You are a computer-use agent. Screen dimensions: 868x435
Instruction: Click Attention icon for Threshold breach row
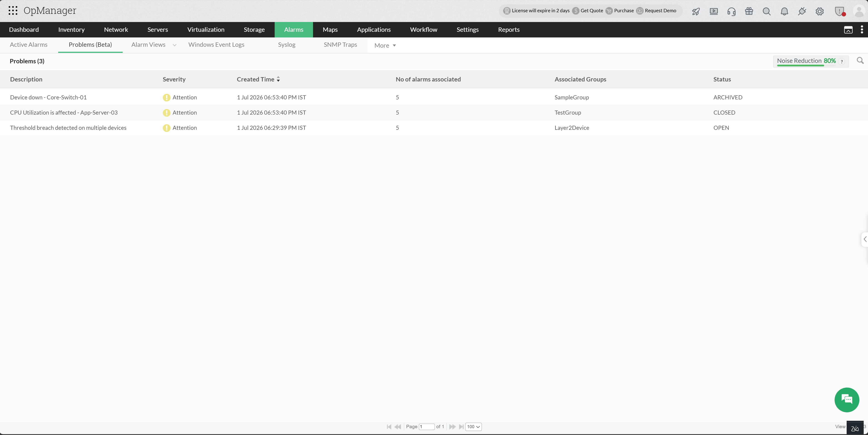167,128
